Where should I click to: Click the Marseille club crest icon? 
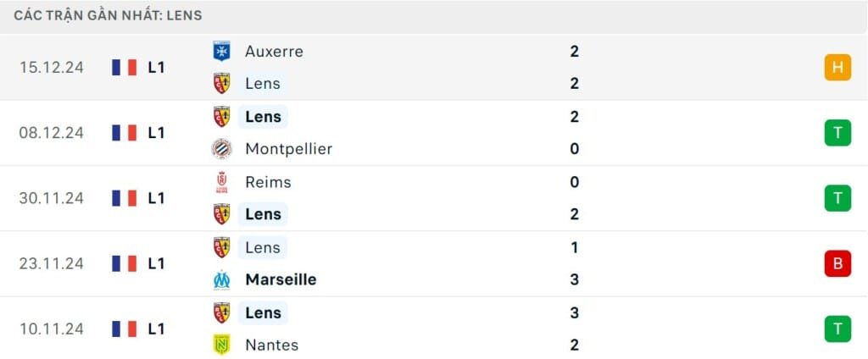point(221,279)
